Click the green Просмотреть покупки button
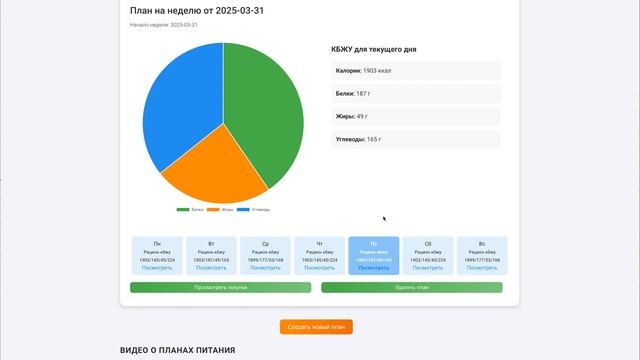640x360 pixels. [220, 287]
